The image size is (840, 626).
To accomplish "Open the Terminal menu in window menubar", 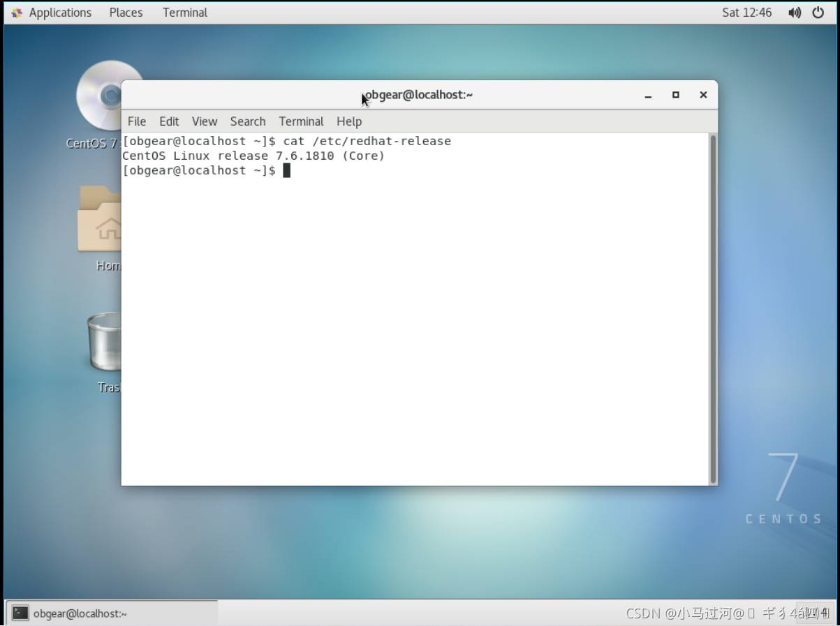I will 301,121.
